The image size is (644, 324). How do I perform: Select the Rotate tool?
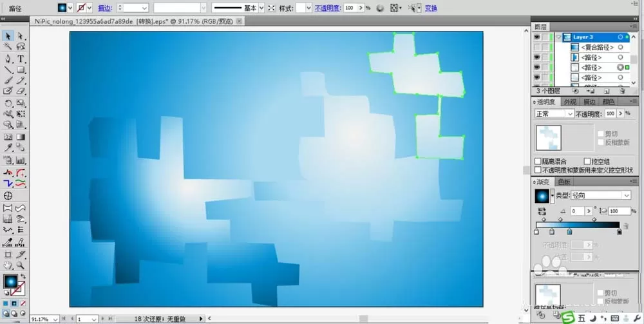click(x=8, y=103)
